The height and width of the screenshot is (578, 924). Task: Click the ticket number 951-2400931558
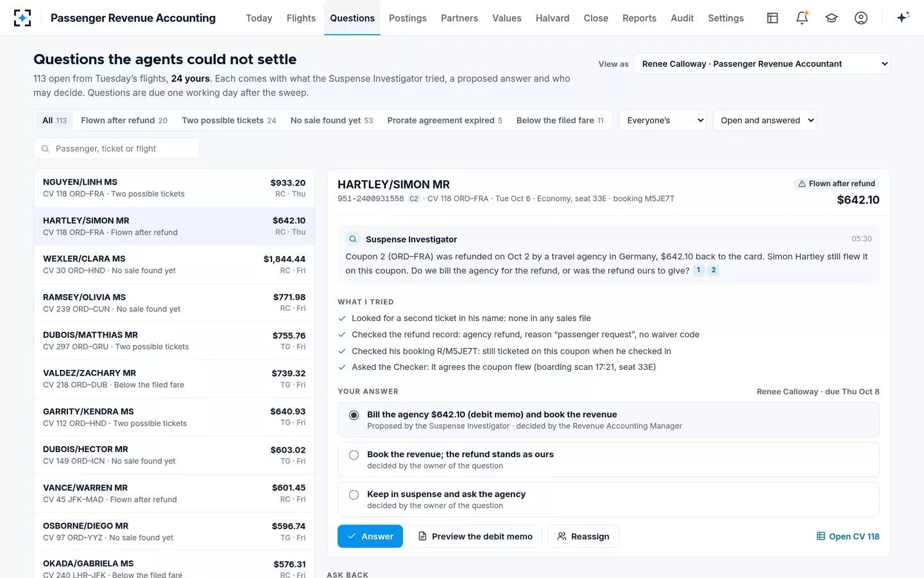tap(371, 199)
